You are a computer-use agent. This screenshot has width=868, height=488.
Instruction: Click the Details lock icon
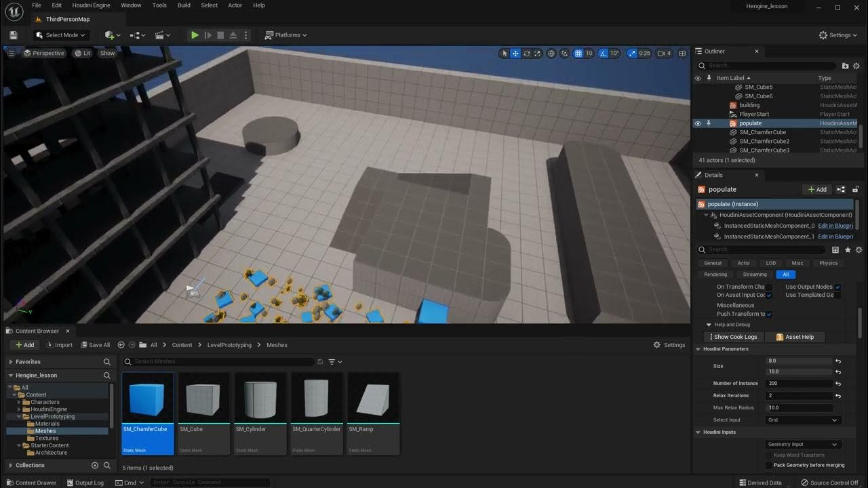click(x=856, y=190)
